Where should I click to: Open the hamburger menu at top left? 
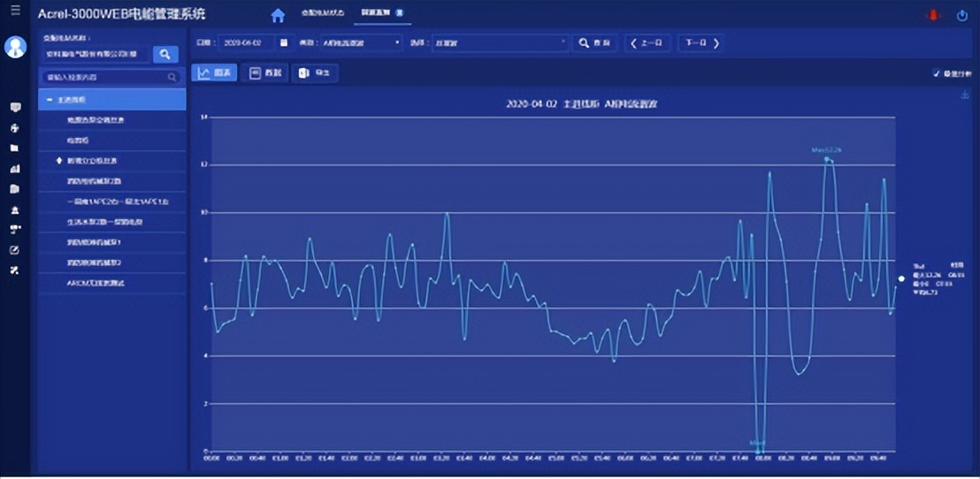tap(15, 11)
